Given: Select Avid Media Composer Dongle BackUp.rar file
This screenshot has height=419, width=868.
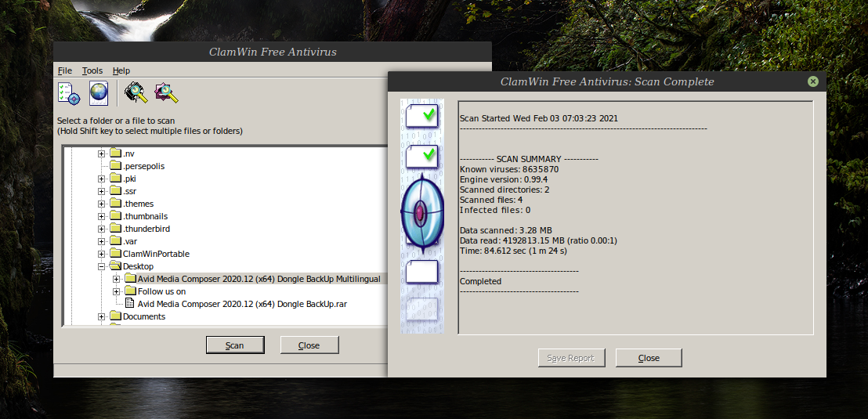Looking at the screenshot, I should (x=243, y=304).
